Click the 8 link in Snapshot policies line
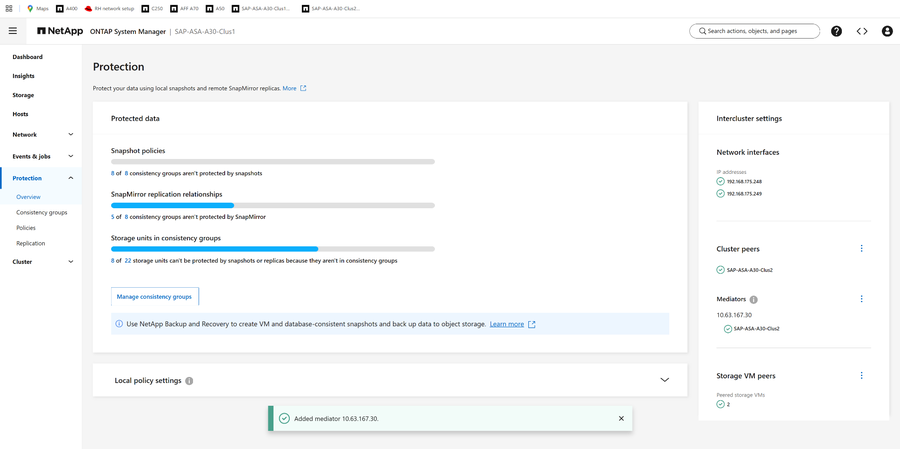Screen dimensions: 900x449 [x=112, y=173]
